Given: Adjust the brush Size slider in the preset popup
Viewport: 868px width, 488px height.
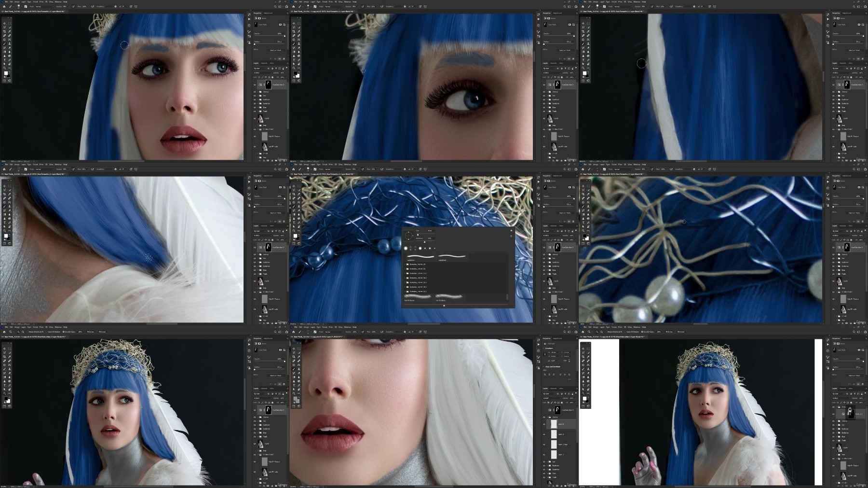Looking at the screenshot, I should pos(426,234).
